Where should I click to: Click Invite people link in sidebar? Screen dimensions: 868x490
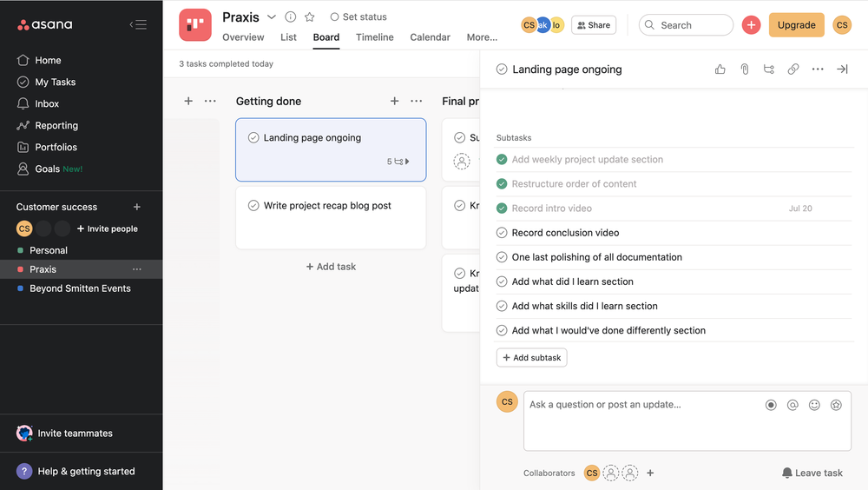pos(108,228)
